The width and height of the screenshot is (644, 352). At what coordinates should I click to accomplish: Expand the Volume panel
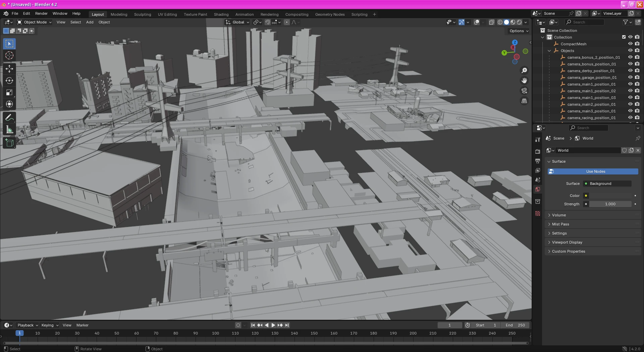(559, 215)
